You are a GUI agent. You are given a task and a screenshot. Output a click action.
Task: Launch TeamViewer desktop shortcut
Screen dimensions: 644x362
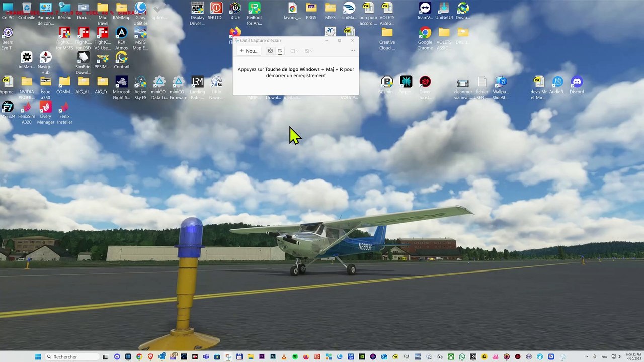[x=425, y=11]
